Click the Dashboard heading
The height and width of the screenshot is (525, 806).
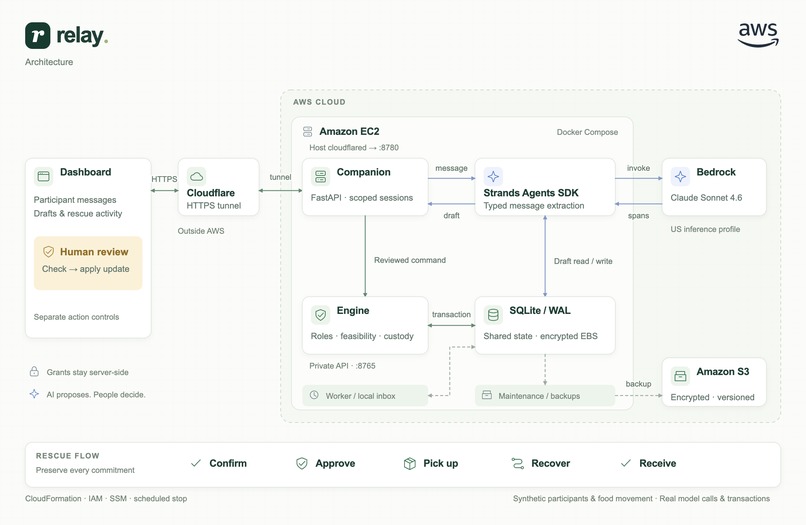pos(85,172)
